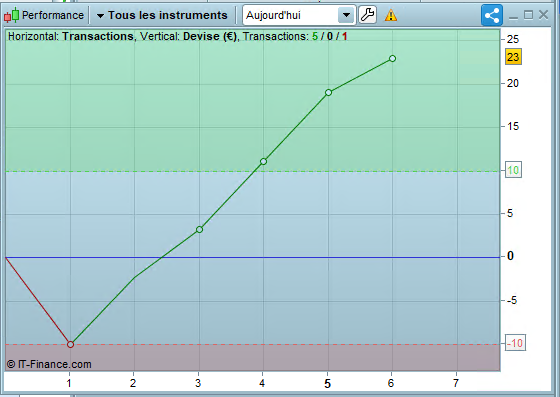
Task: Select the last data point at transaction 6
Action: [x=392, y=59]
